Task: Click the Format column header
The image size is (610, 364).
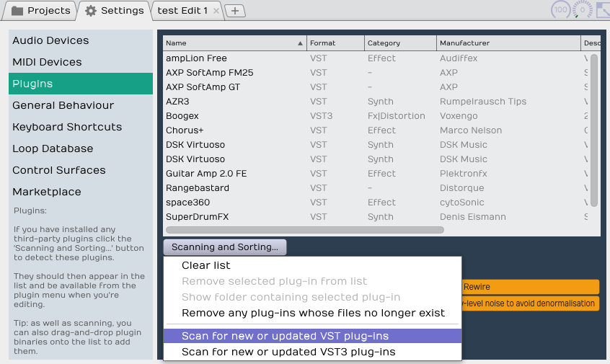Action: point(335,43)
